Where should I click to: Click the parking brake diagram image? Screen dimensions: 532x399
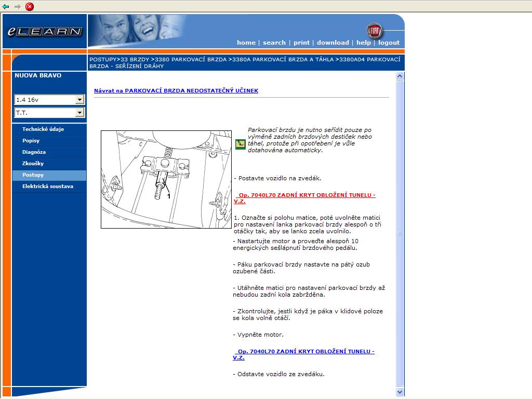(x=166, y=179)
